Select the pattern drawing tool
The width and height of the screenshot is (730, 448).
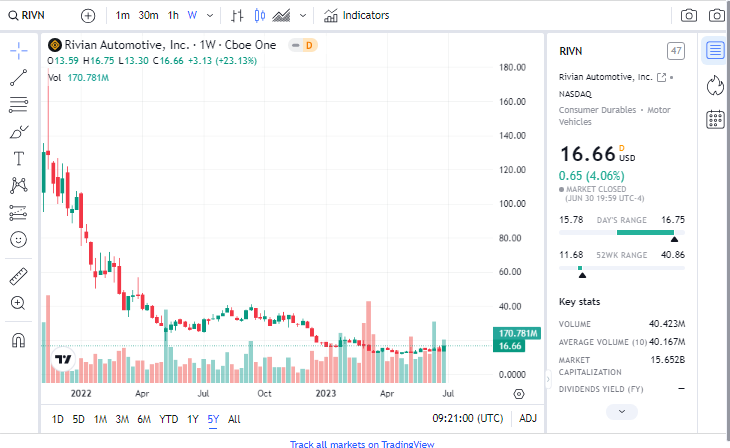pos(19,185)
